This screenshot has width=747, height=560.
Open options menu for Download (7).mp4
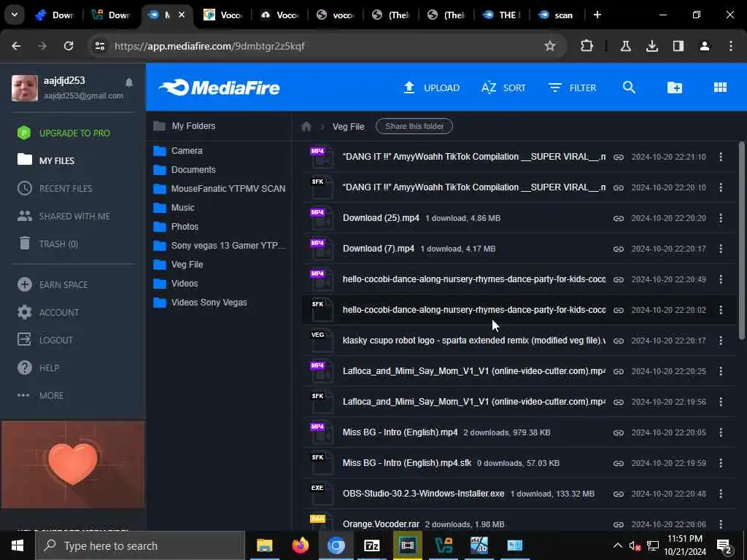pyautogui.click(x=721, y=249)
